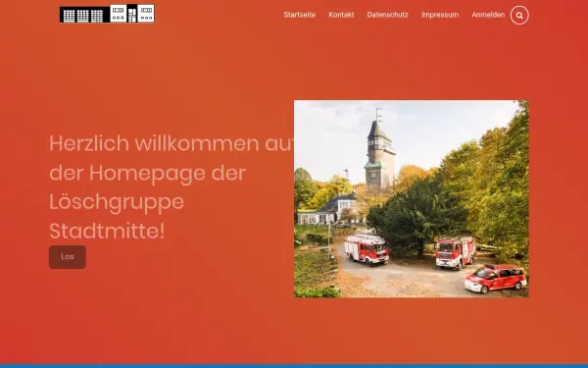Screen dimensions: 588x368
Task: Select Anmelden to log in
Action: (488, 15)
